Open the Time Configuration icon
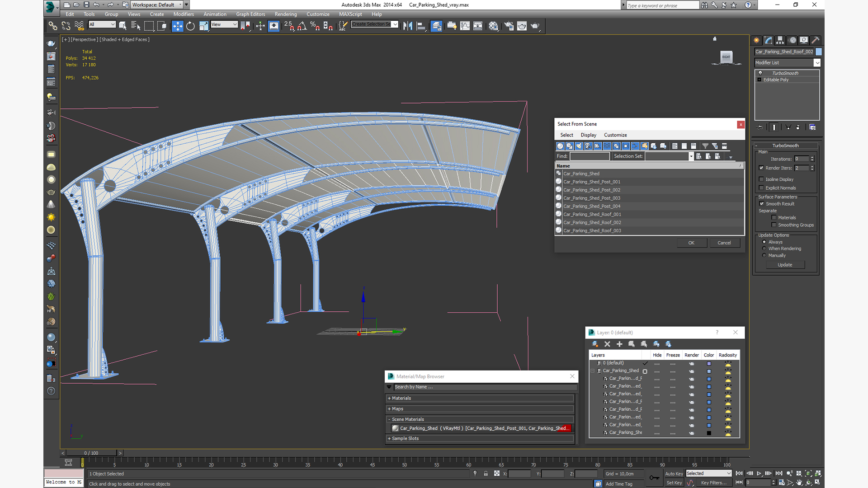The width and height of the screenshot is (868, 488). 782,483
